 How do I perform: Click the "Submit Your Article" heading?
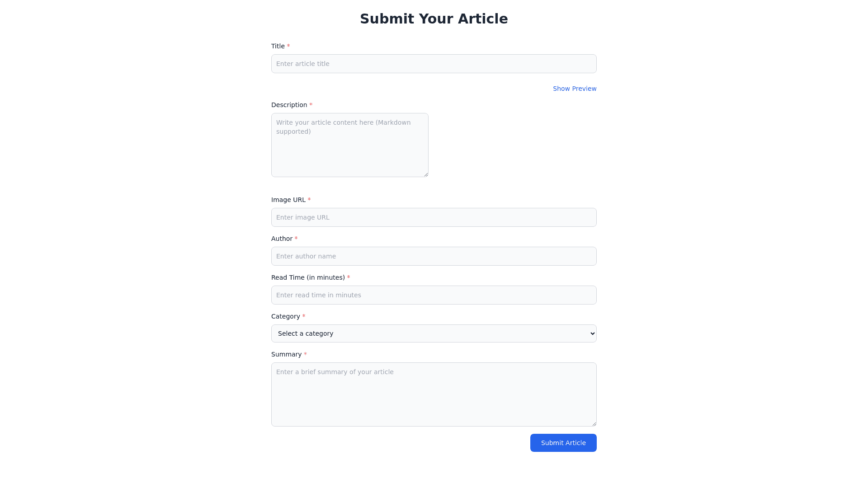click(434, 19)
